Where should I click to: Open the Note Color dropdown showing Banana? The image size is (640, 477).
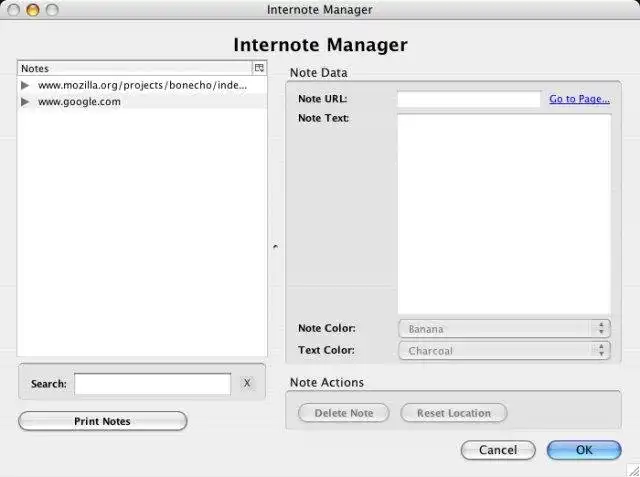[x=504, y=329]
